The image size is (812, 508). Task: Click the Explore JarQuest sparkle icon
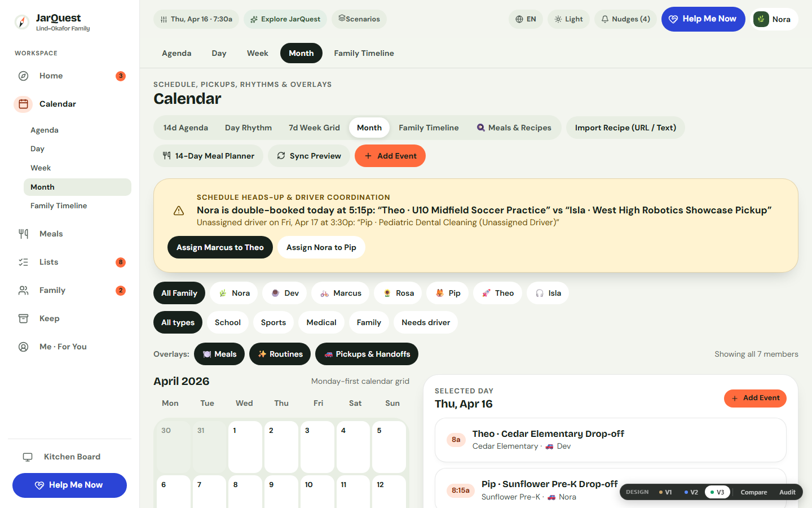point(254,19)
